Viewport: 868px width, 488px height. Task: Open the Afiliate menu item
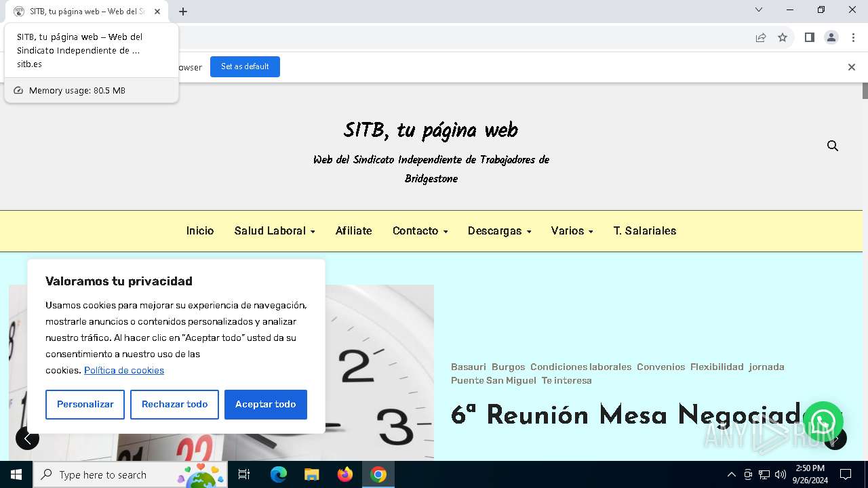click(x=353, y=231)
